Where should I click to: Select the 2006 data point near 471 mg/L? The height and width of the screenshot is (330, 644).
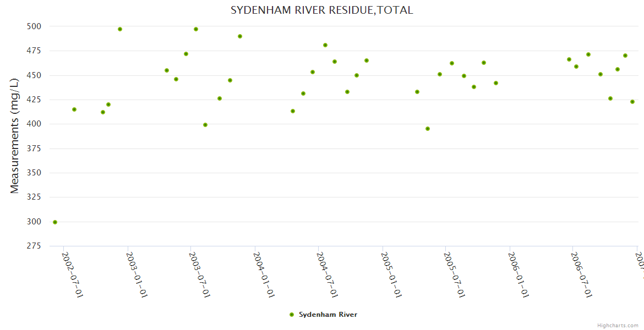(x=588, y=54)
